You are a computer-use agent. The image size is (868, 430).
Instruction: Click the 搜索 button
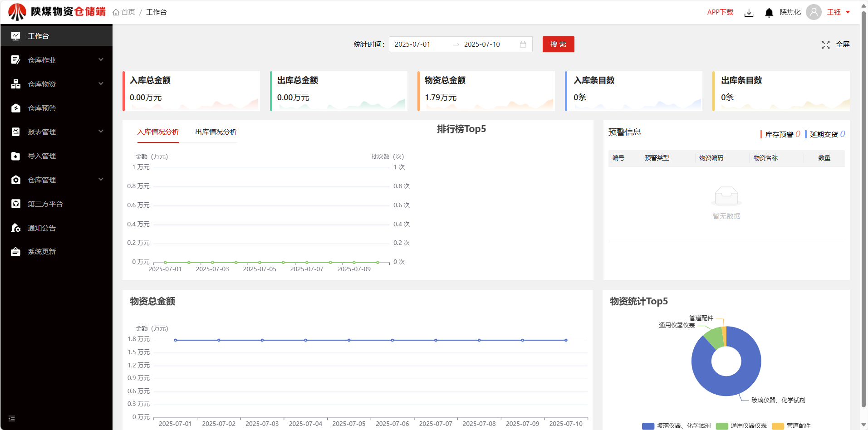[558, 44]
